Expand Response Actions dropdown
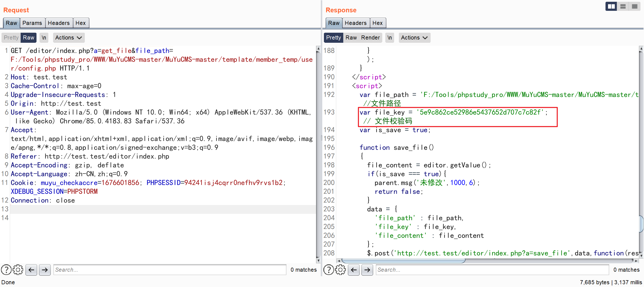 tap(414, 37)
